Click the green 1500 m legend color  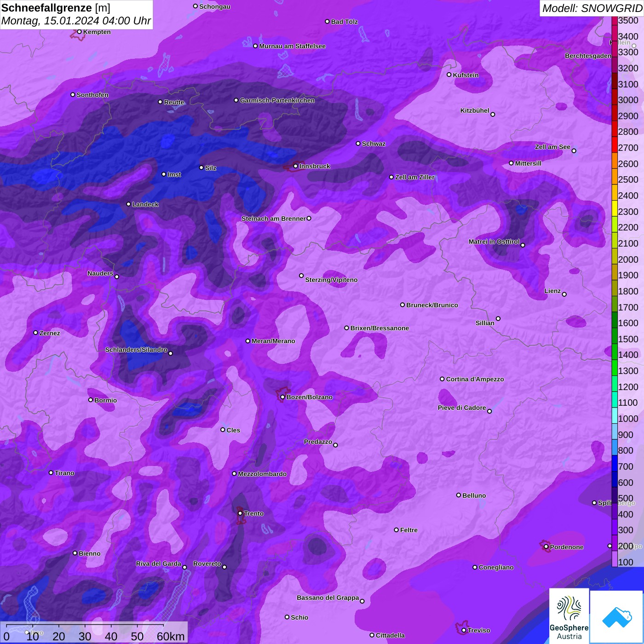(x=615, y=336)
